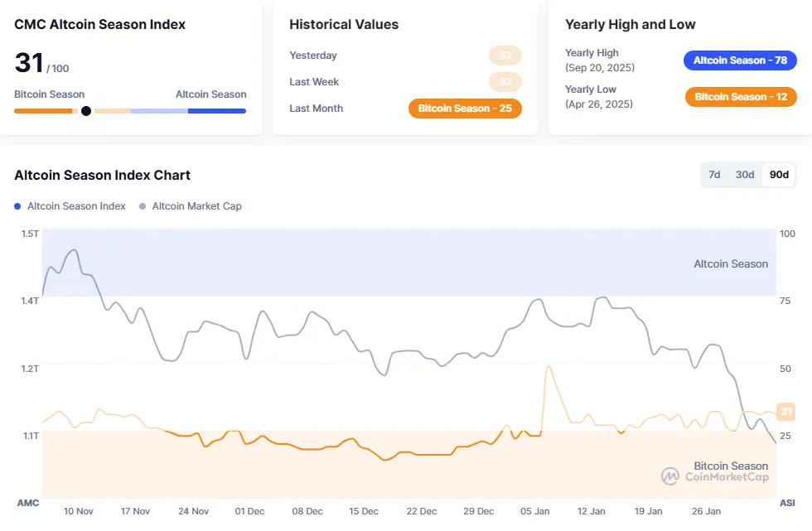Click the Bitcoin Season - 25 badge
The width and height of the screenshot is (812, 531).
(x=465, y=109)
